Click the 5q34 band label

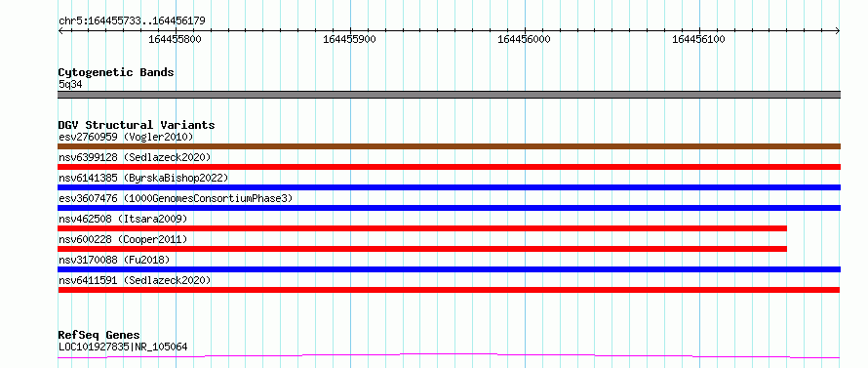[x=70, y=84]
